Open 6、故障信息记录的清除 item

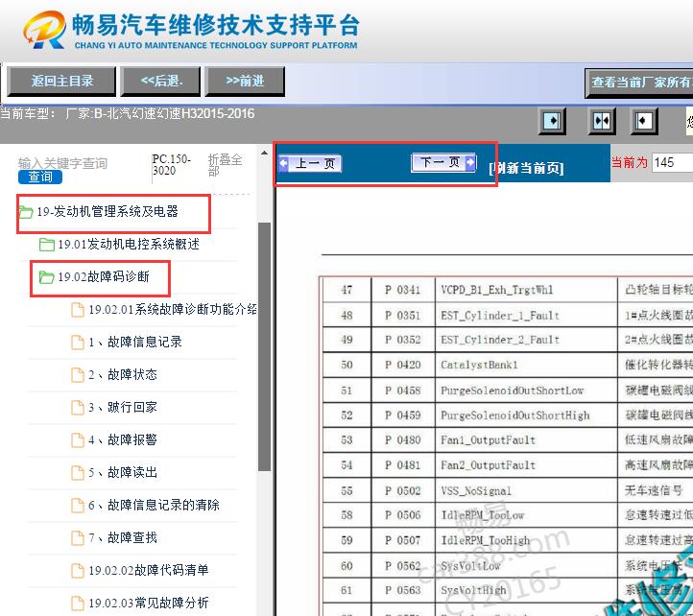pos(154,505)
